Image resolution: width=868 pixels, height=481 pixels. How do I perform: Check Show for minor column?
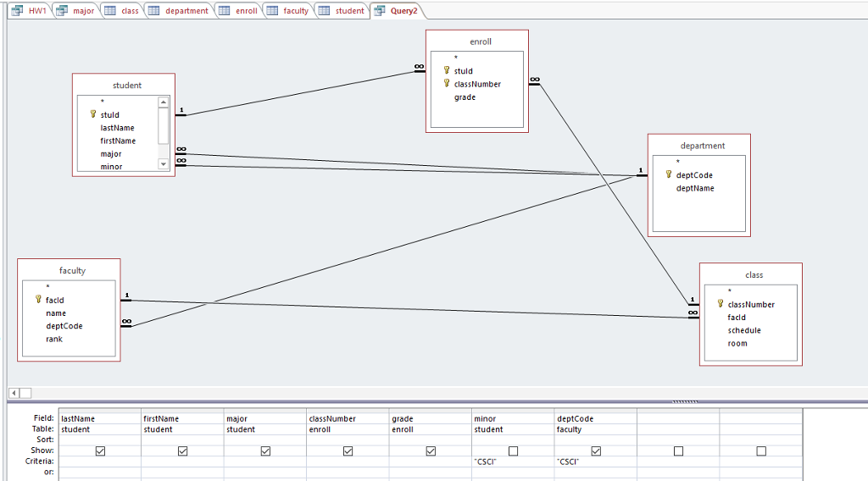coord(513,451)
